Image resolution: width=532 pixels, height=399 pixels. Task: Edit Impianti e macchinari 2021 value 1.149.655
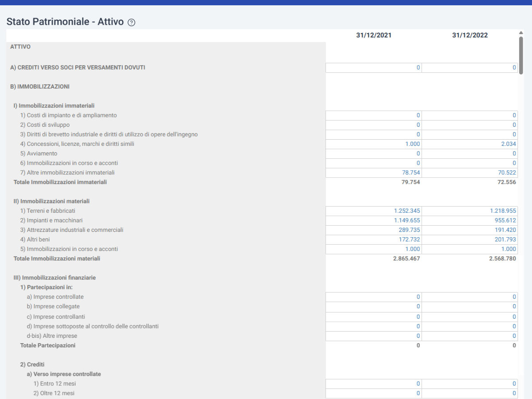point(374,220)
